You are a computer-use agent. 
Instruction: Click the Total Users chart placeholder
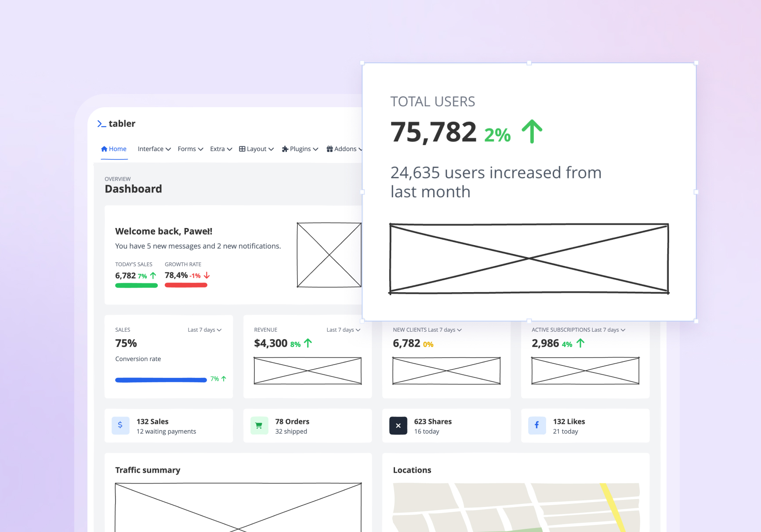pos(529,259)
